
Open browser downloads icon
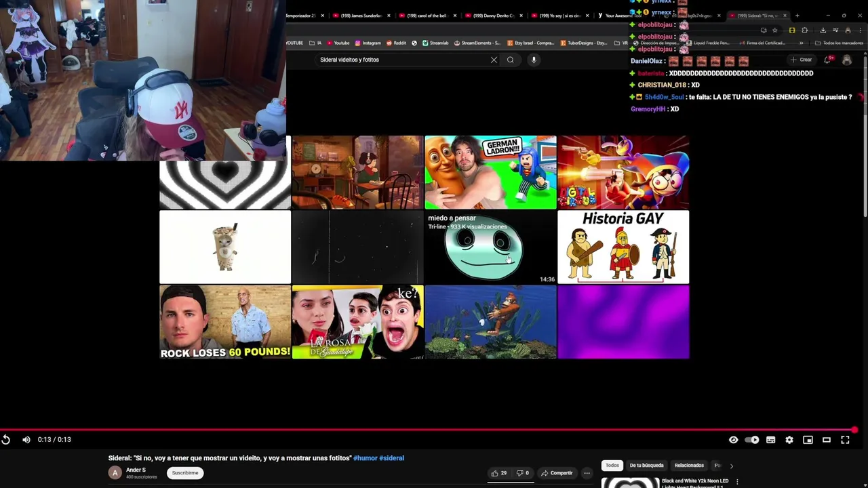[823, 30]
